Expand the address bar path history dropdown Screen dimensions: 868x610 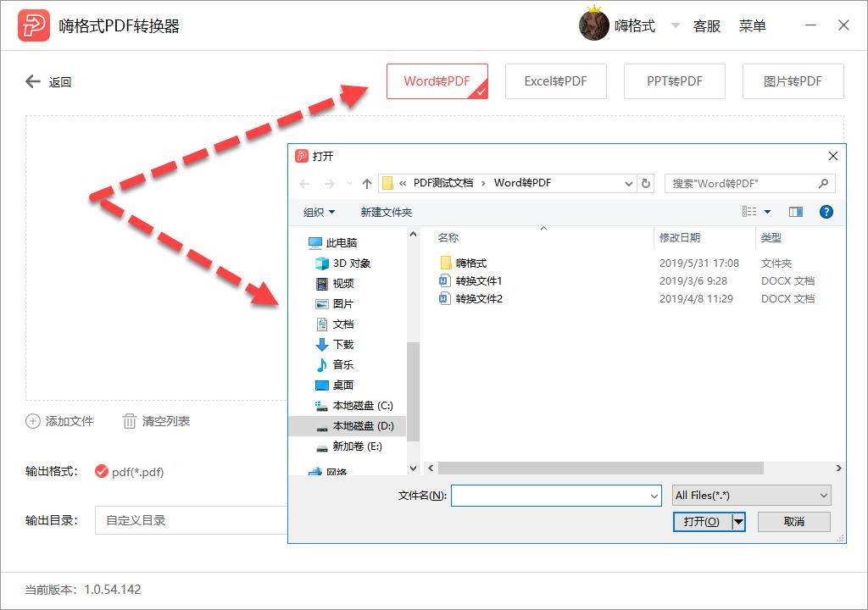(x=628, y=183)
